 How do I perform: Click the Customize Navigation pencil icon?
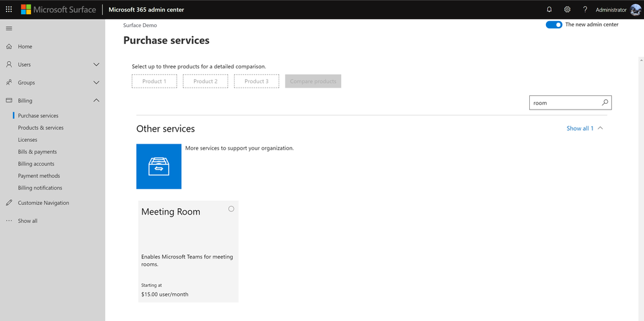coord(9,203)
